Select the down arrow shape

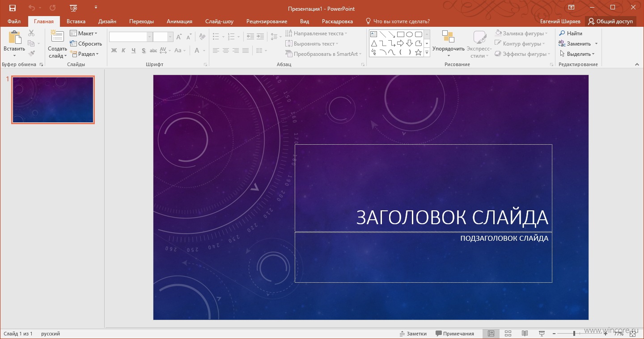pos(410,43)
